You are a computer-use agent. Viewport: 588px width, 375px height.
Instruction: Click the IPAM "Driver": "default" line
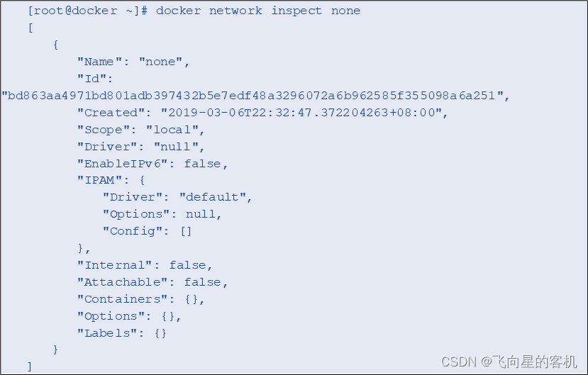tap(177, 198)
